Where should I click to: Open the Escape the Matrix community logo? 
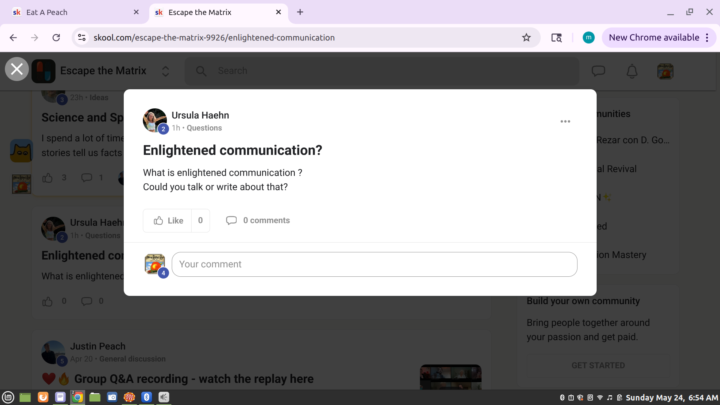pyautogui.click(x=44, y=71)
